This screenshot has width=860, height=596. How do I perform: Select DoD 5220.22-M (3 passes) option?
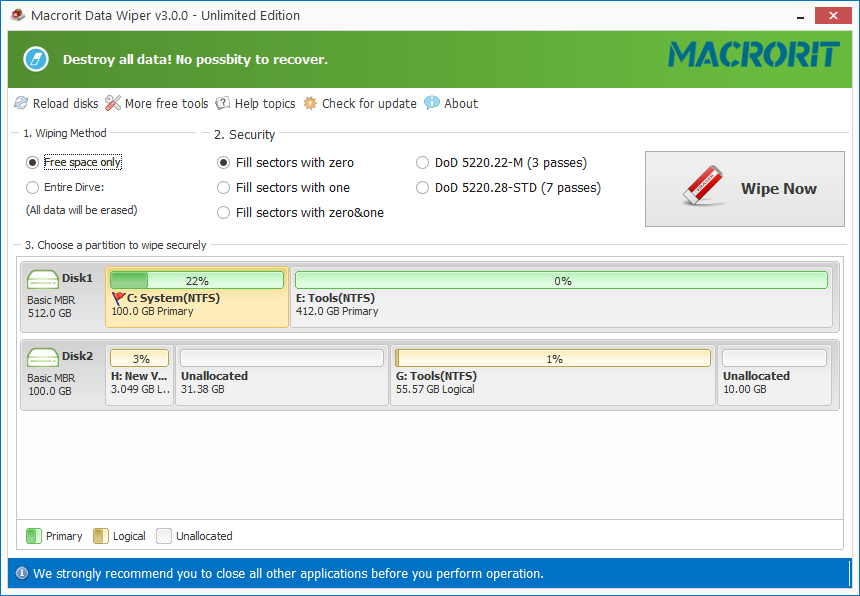(x=422, y=162)
